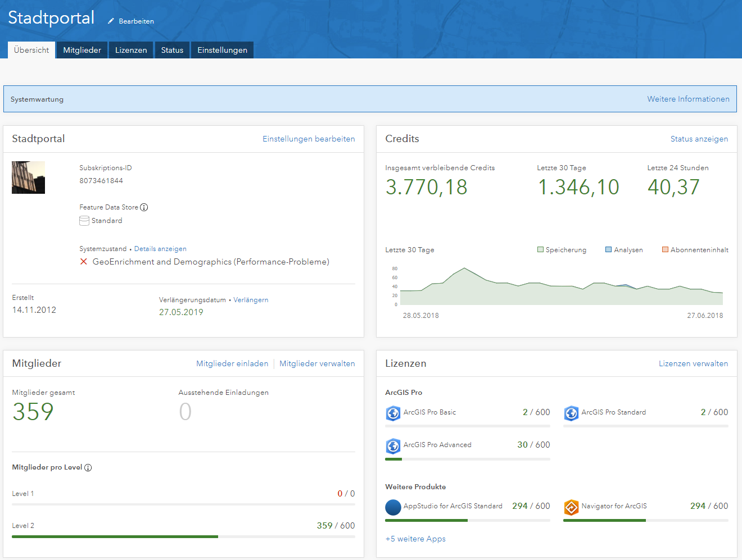Open Weitere Informationen on Systemwartung banner
The height and width of the screenshot is (560, 742).
pos(688,99)
